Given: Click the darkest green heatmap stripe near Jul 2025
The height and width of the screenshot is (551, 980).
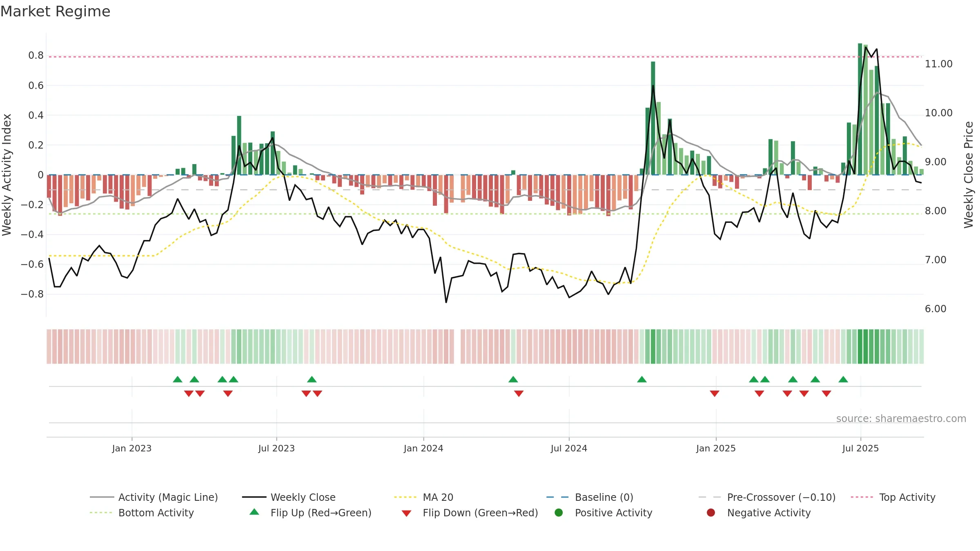Looking at the screenshot, I should coord(860,347).
